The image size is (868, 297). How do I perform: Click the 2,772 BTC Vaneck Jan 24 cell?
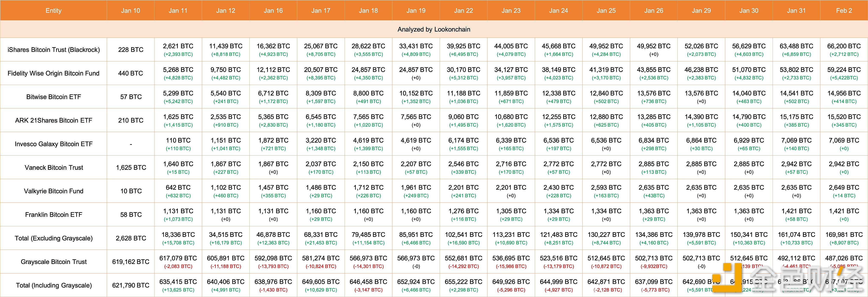(559, 167)
